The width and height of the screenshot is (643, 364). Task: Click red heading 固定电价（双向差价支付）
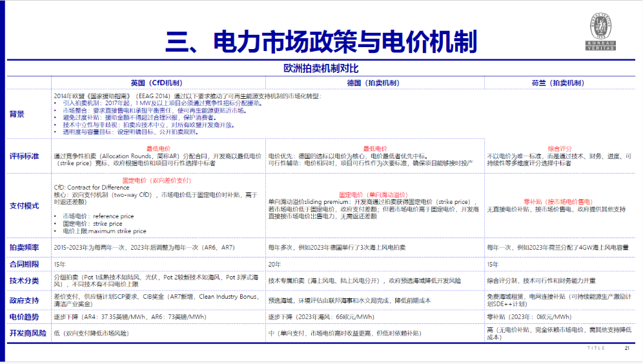click(x=157, y=180)
